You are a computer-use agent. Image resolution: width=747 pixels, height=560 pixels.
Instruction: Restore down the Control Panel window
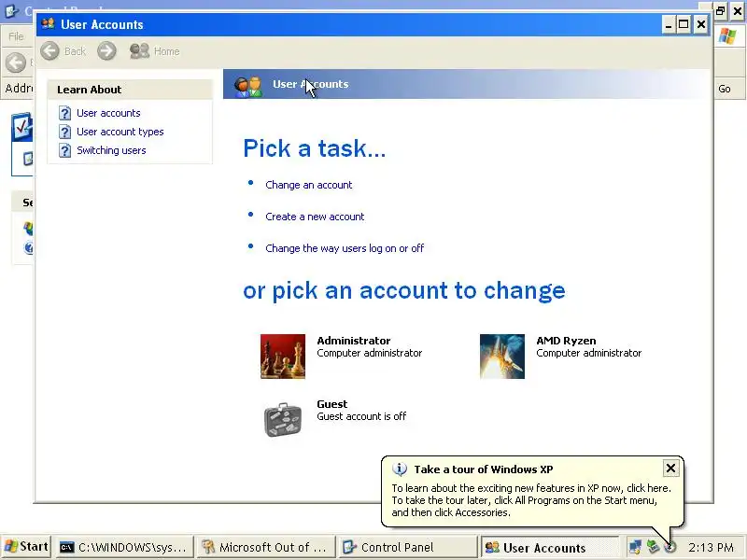point(721,10)
